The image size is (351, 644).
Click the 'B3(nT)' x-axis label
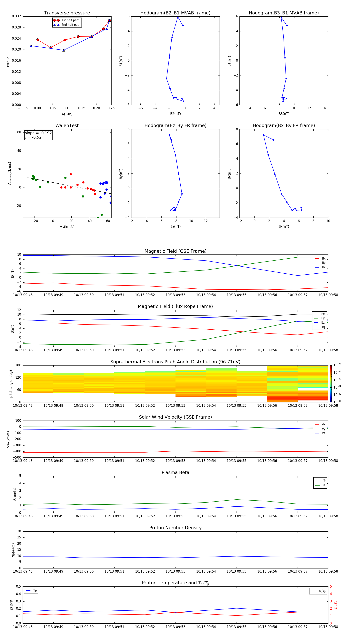pyautogui.click(x=284, y=114)
